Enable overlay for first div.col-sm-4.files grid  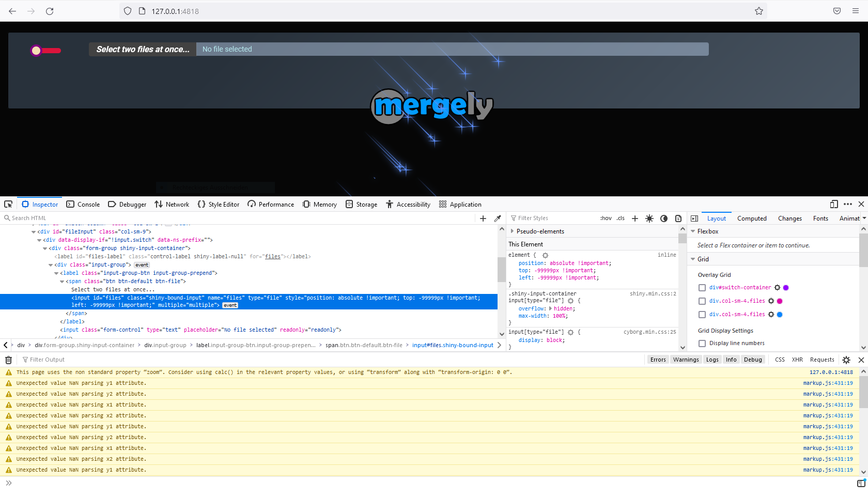(702, 301)
